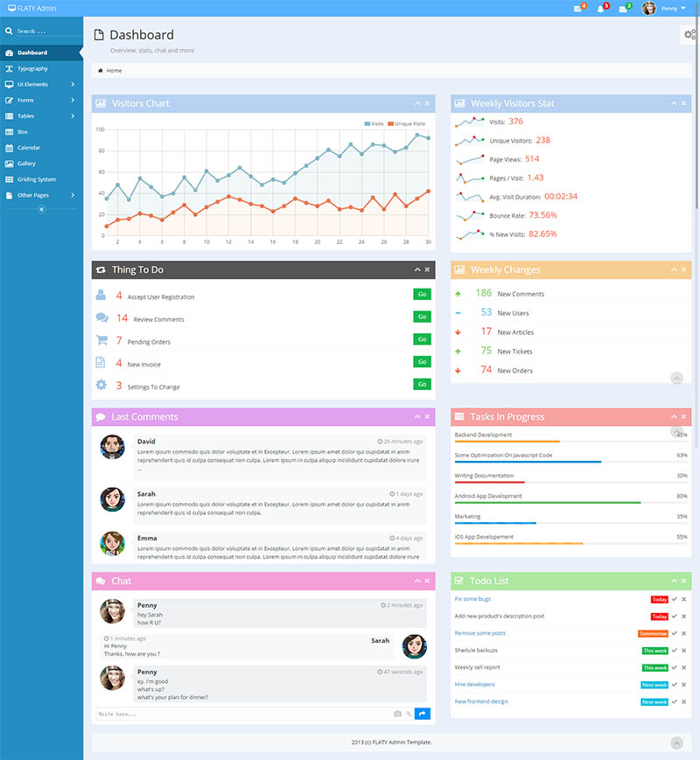Expand the UI Elements sidebar menu
Screen dimensions: 700x760
click(x=42, y=84)
